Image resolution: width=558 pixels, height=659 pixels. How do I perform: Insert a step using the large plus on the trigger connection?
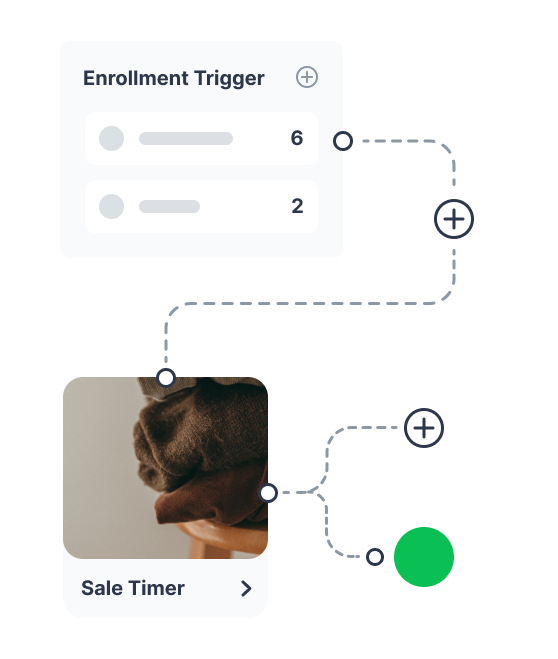[x=454, y=219]
